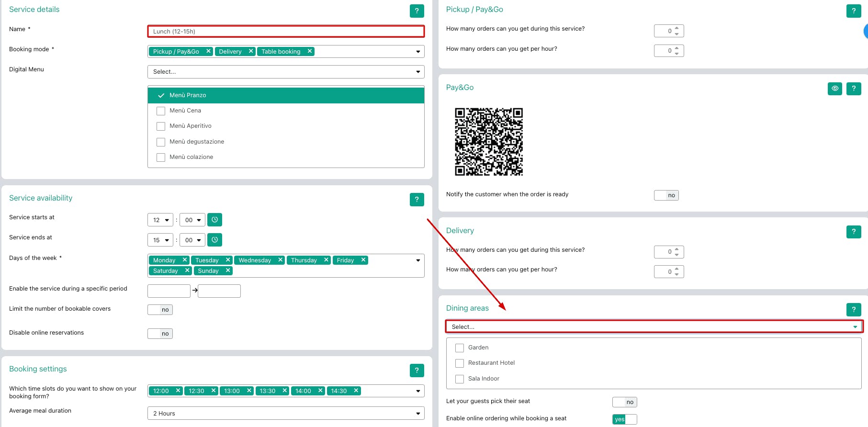Check the Menù degustazione option
Screen dimensions: 868x427
pyautogui.click(x=161, y=142)
